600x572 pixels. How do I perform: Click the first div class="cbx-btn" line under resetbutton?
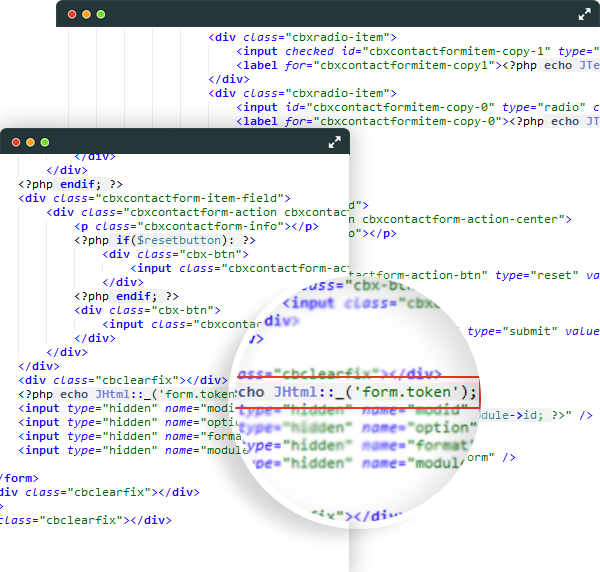[175, 254]
